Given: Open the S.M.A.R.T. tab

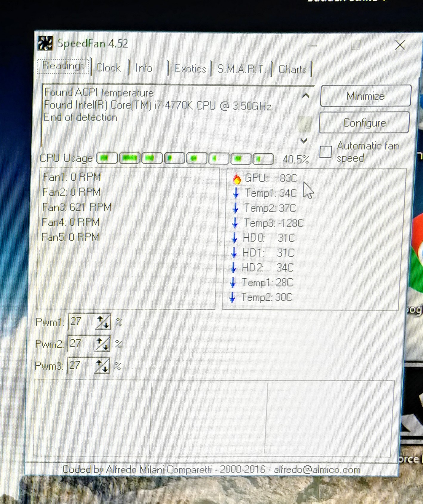Looking at the screenshot, I should coord(241,69).
